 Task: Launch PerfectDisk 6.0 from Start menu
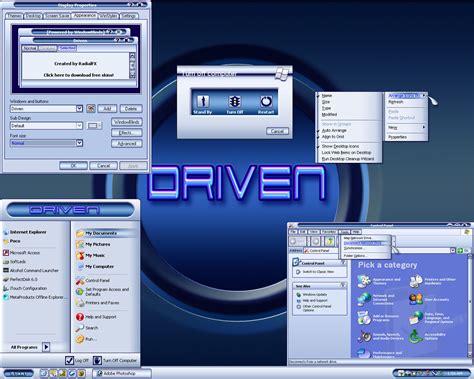tap(20, 279)
